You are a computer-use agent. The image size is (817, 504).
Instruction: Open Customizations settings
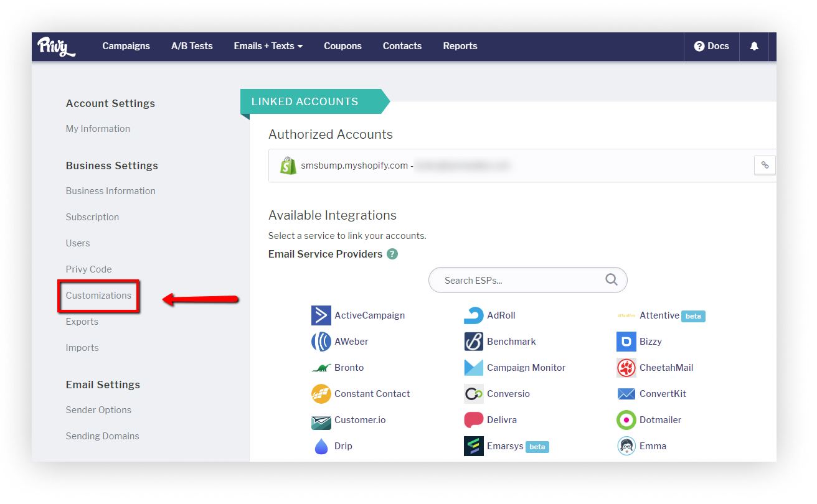coord(98,296)
